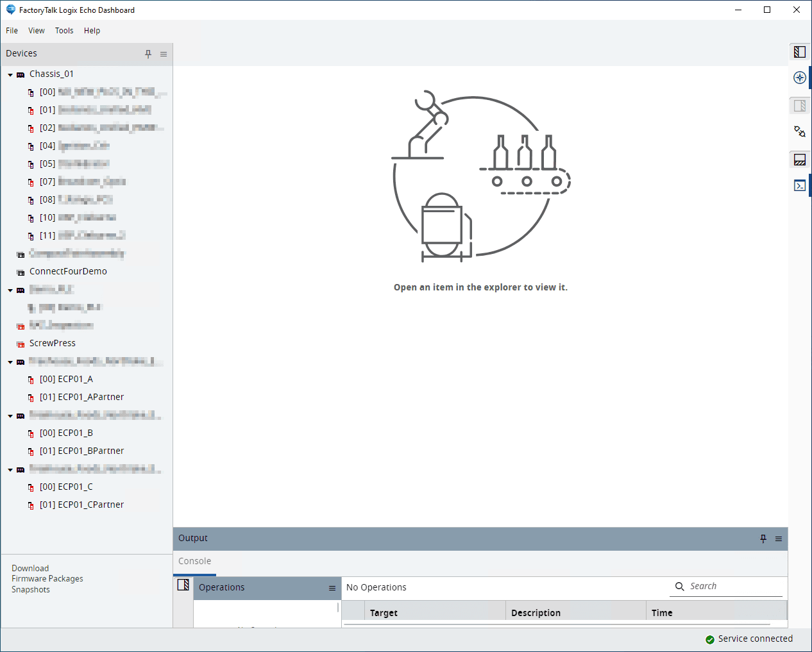Image resolution: width=812 pixels, height=652 pixels.
Task: Open the Snapshots link
Action: [31, 589]
